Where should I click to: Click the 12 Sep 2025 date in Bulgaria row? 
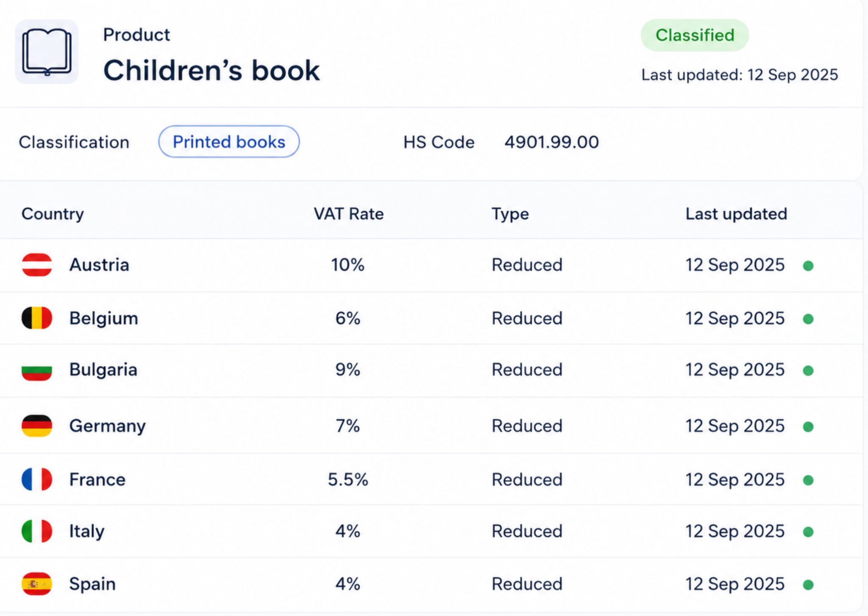(x=735, y=370)
